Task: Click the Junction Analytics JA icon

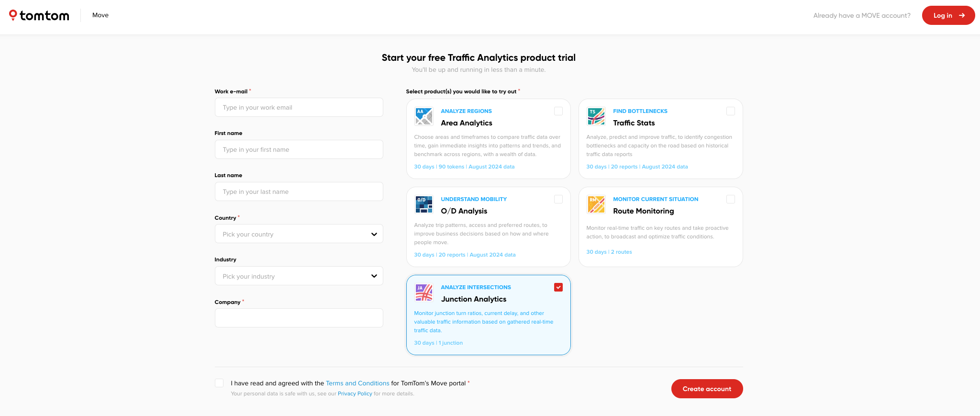Action: (x=424, y=292)
